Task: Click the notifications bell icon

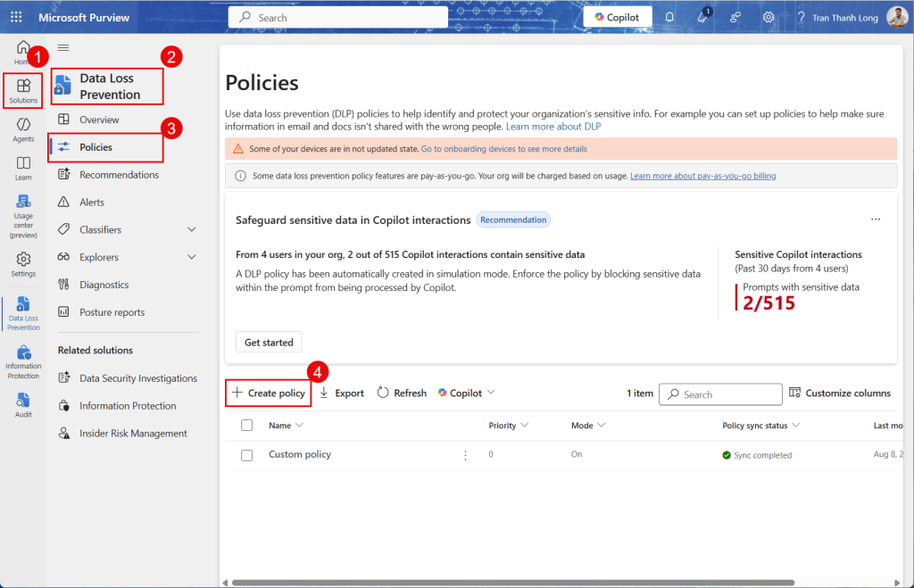Action: (x=670, y=17)
